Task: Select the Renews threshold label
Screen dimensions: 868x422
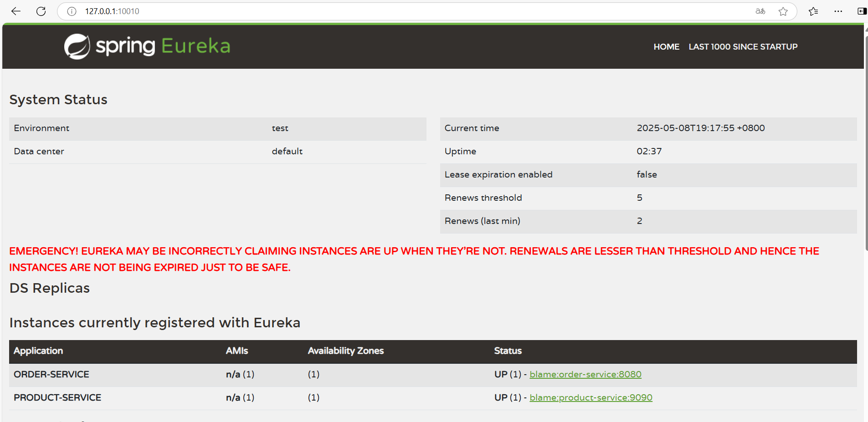Action: 483,198
